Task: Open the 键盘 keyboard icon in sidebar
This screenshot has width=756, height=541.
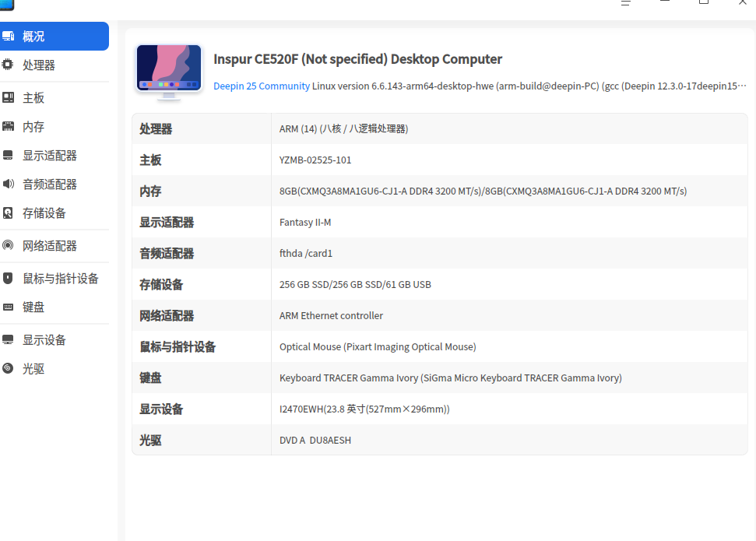Action: click(x=9, y=307)
